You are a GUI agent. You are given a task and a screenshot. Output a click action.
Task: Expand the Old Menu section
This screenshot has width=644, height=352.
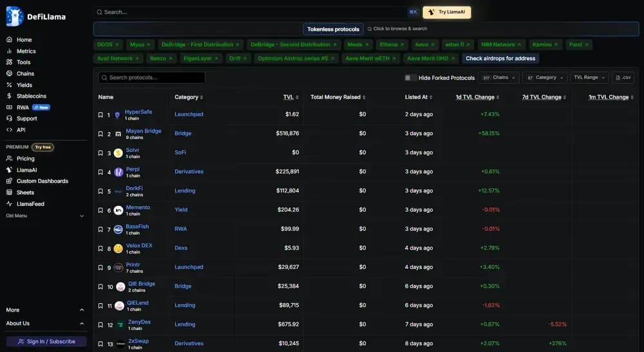tap(81, 216)
